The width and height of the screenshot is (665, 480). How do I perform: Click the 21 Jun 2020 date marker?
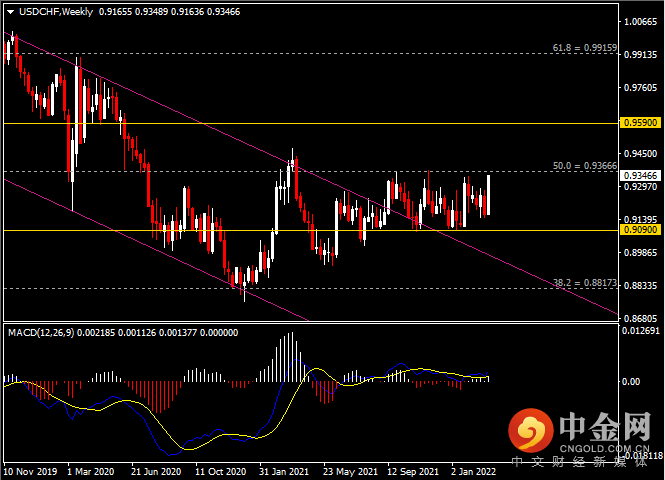[156, 472]
